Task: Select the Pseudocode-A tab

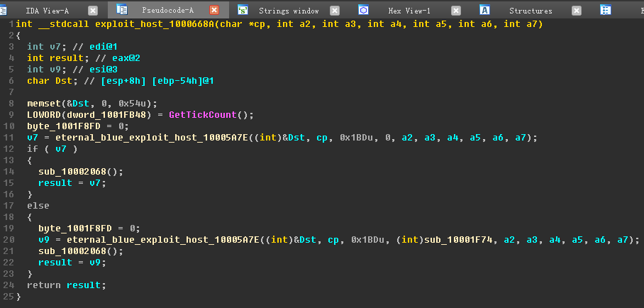Action: tap(167, 11)
